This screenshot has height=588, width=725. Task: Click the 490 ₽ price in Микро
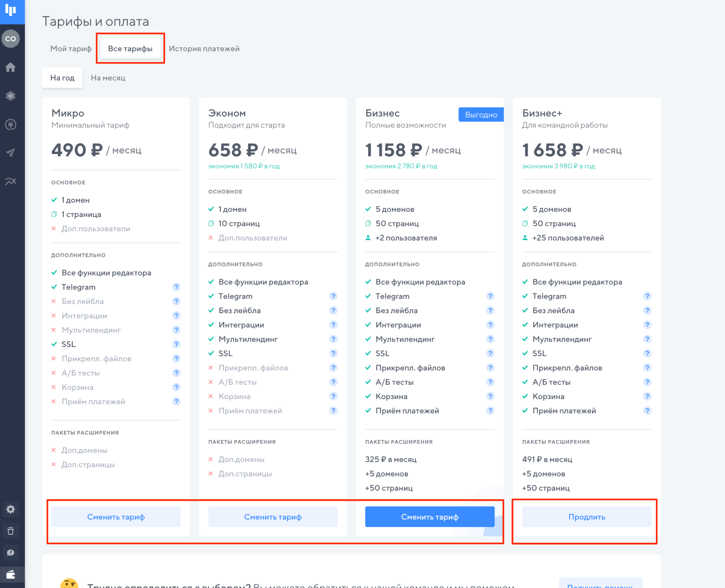click(77, 150)
